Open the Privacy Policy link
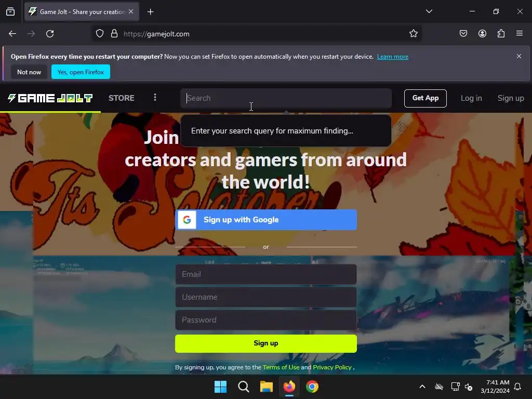This screenshot has height=399, width=532. pos(332,367)
